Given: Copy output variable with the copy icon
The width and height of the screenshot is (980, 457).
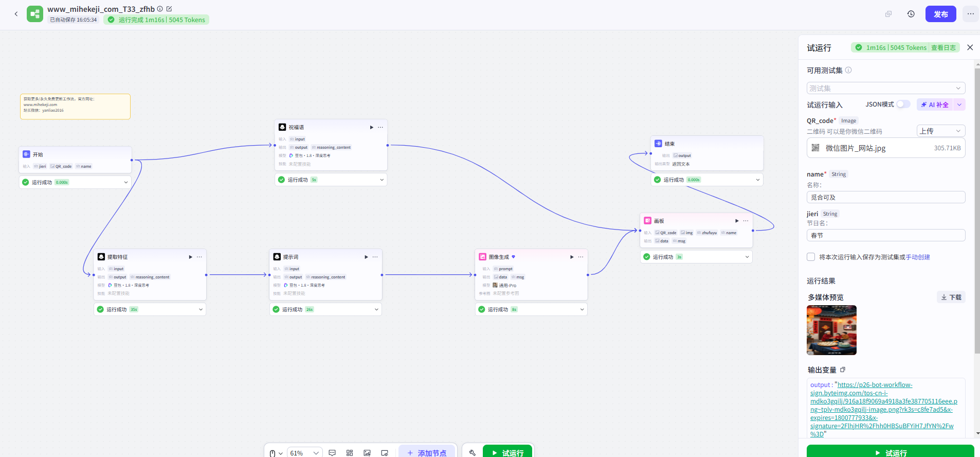Looking at the screenshot, I should click(x=843, y=370).
